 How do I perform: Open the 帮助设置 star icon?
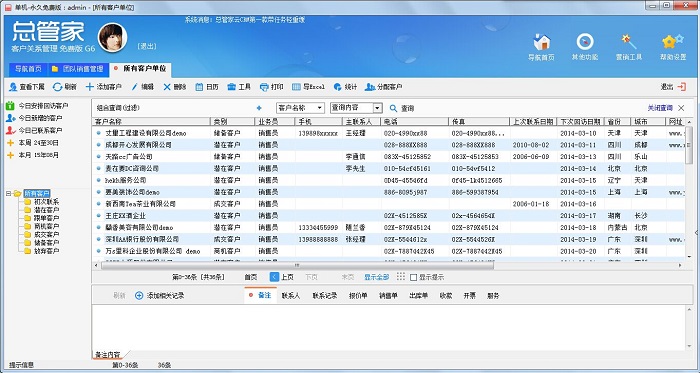pyautogui.click(x=672, y=42)
